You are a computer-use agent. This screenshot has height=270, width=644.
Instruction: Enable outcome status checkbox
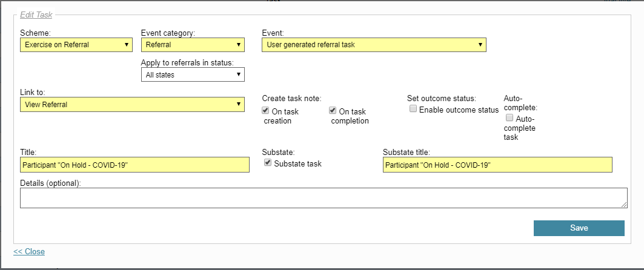413,109
